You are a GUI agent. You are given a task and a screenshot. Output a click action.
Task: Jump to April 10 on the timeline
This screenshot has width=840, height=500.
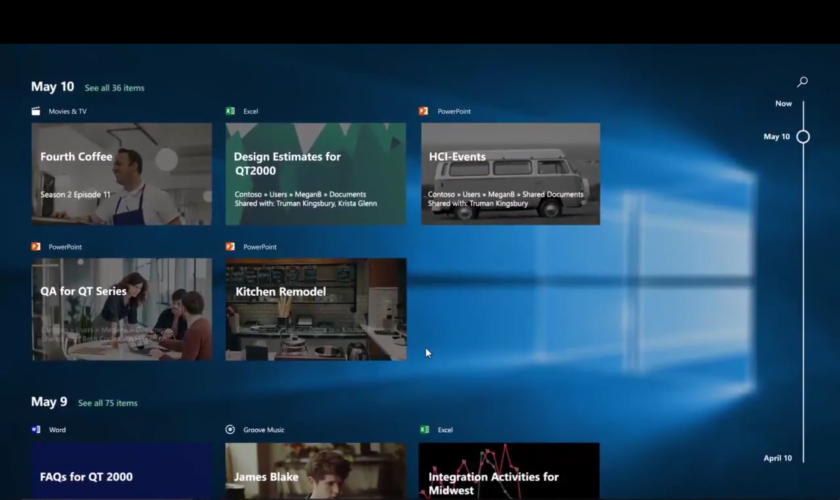click(777, 458)
